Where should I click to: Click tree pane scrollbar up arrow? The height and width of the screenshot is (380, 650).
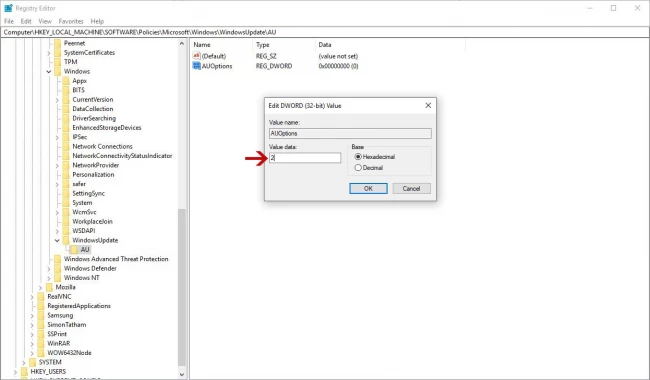[182, 44]
